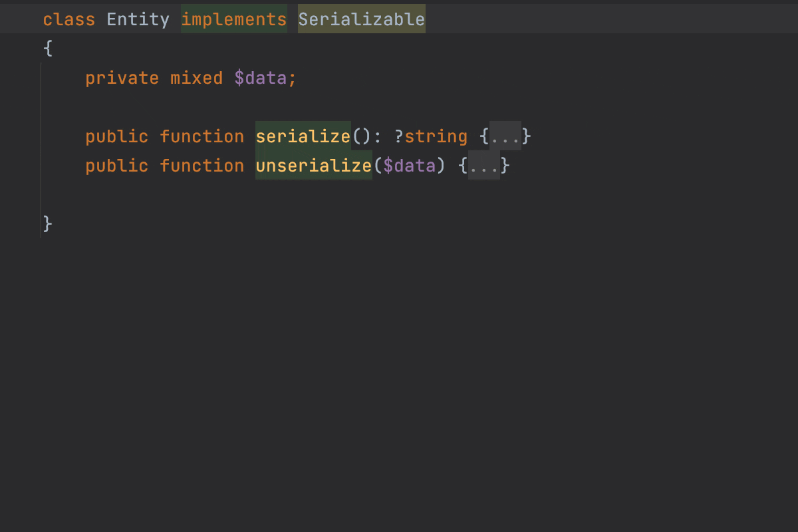Click the $data parameter of unserialize
Viewport: 798px width, 532px height.
(410, 166)
